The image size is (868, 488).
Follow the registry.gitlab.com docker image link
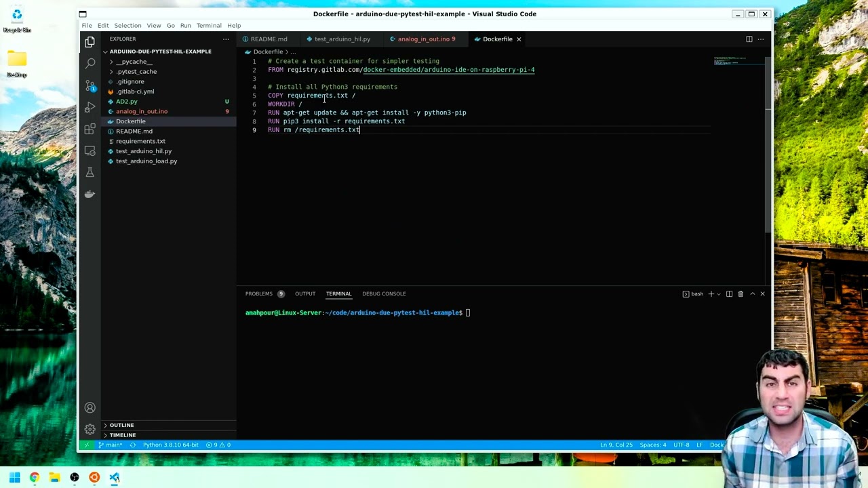(448, 70)
